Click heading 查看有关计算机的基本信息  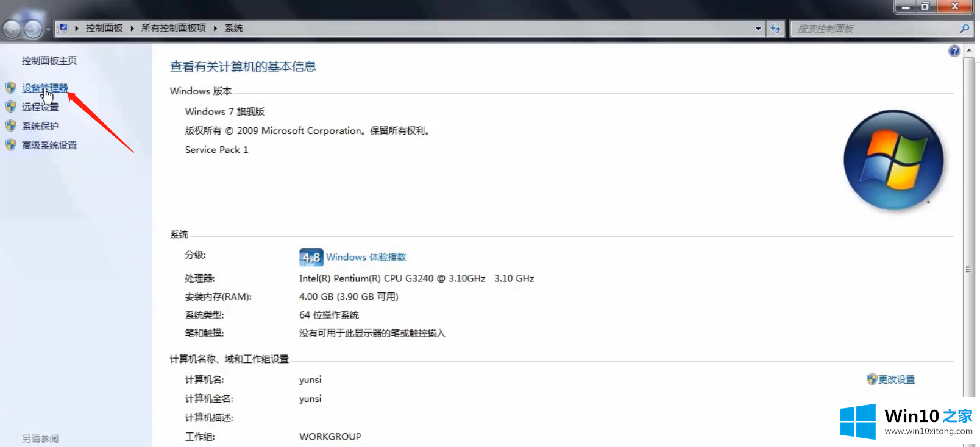[x=243, y=66]
